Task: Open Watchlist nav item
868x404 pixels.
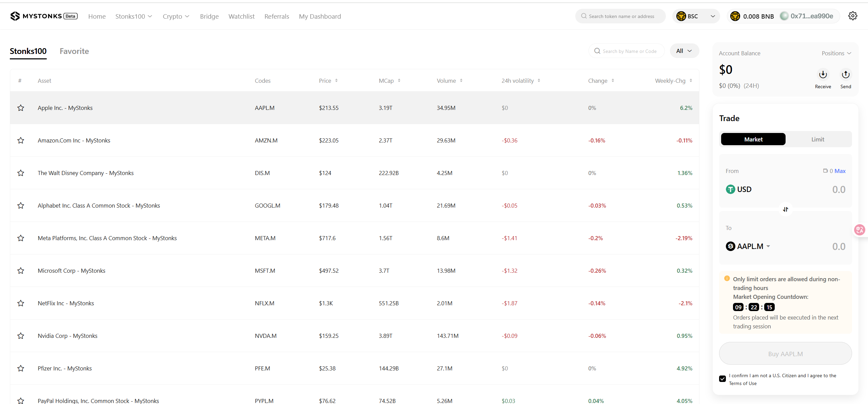Action: tap(242, 16)
